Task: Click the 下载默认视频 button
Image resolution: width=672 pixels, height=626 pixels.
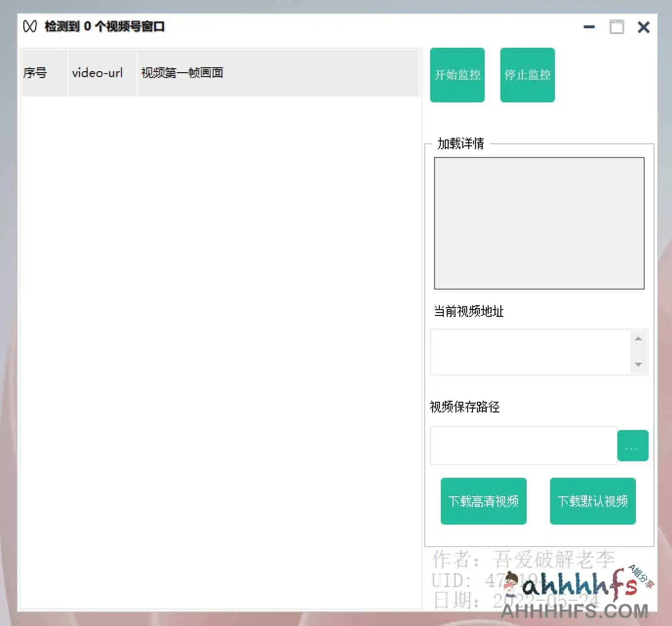Action: 593,501
